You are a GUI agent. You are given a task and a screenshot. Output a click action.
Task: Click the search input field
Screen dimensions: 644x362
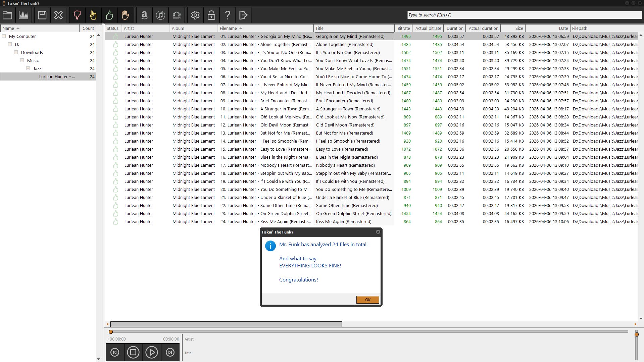524,15
